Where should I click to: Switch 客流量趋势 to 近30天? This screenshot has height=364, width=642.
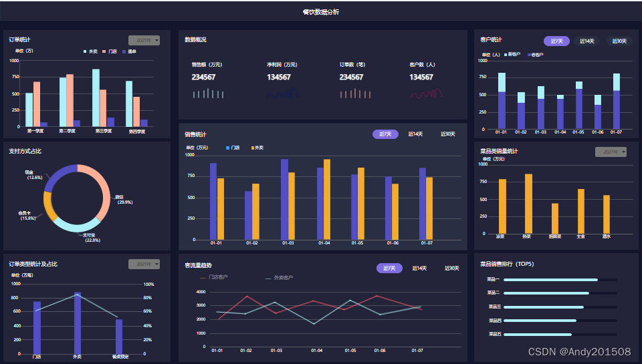click(x=451, y=268)
